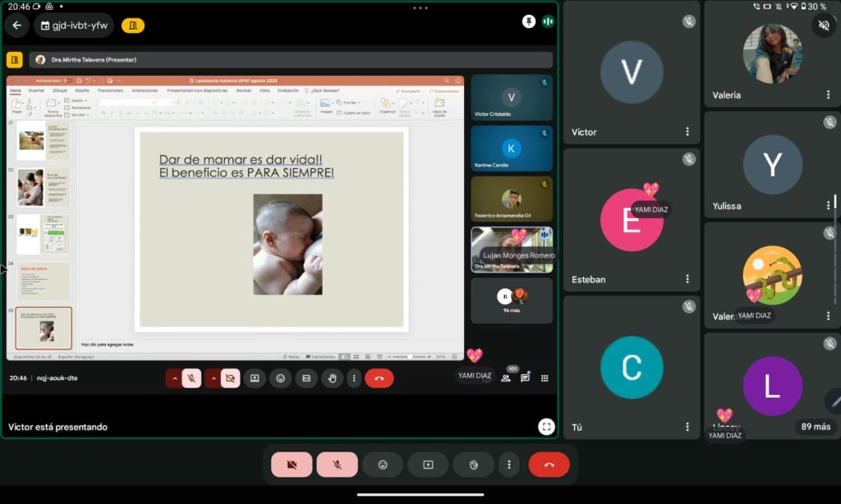Go back using the arrow beside gjd-ivbt-yfw
841x504 pixels.
tap(16, 25)
